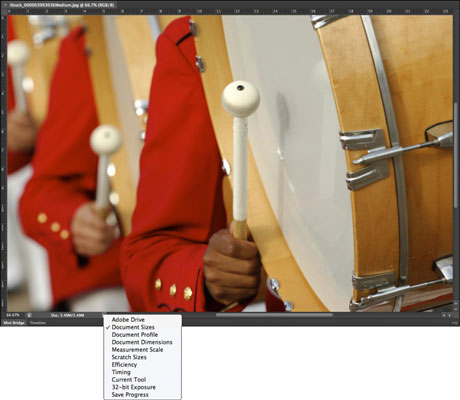Click the vertical scrollbar up arrow
This screenshot has width=460, height=400.
(x=456, y=304)
